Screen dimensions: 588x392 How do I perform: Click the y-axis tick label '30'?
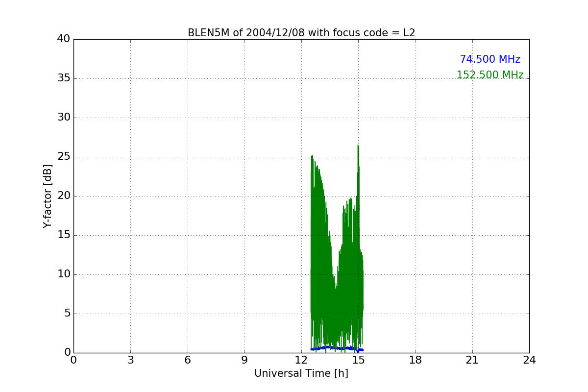[64, 117]
